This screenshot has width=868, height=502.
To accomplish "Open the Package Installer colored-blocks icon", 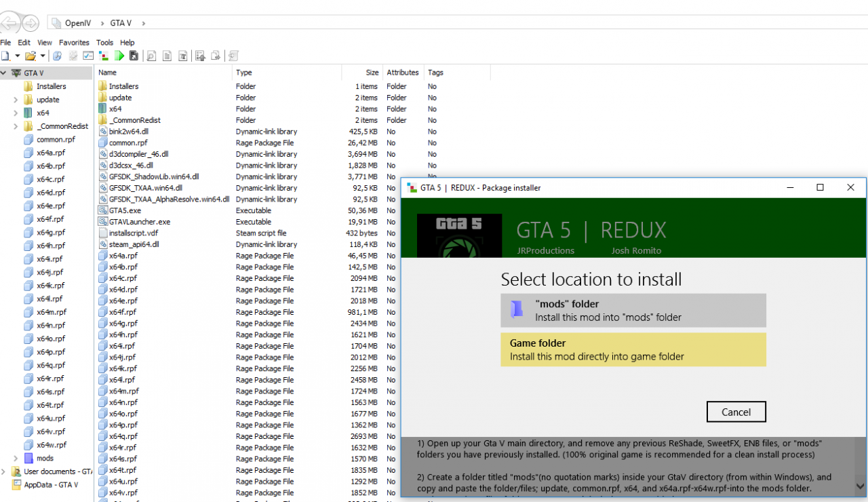I will 104,56.
